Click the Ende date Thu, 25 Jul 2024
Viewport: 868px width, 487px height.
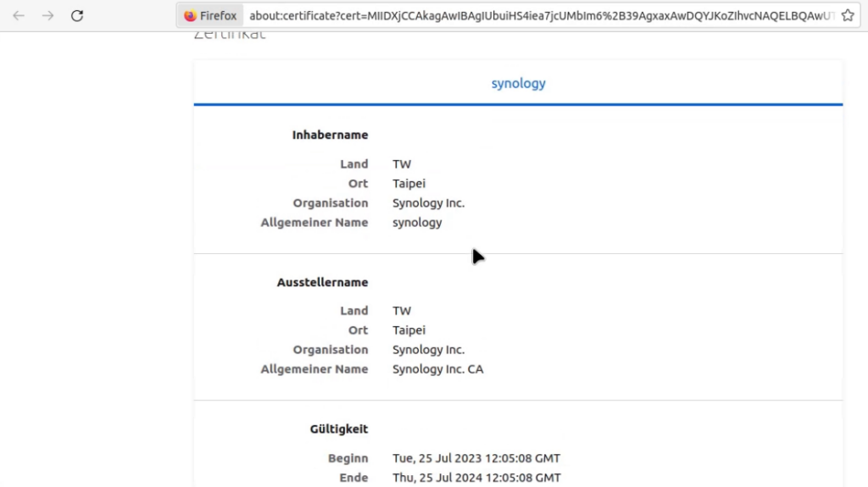tap(476, 478)
